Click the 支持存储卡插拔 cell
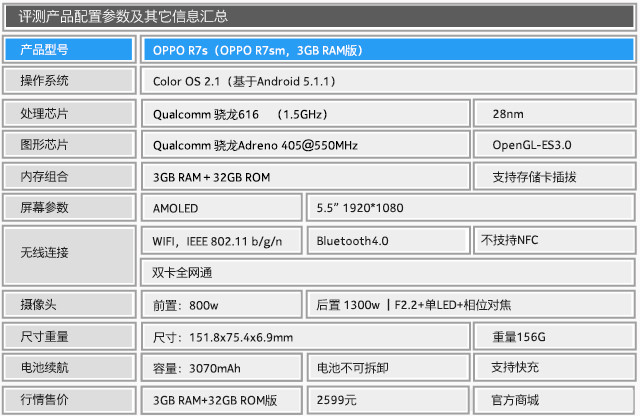 pos(554,176)
